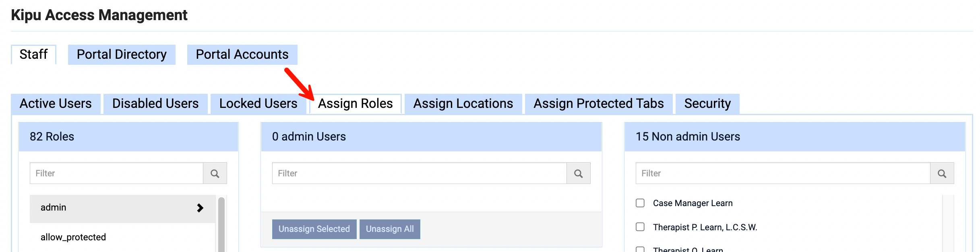Viewport: 980px width, 252px height.
Task: Click the Roles filter search icon
Action: [215, 174]
